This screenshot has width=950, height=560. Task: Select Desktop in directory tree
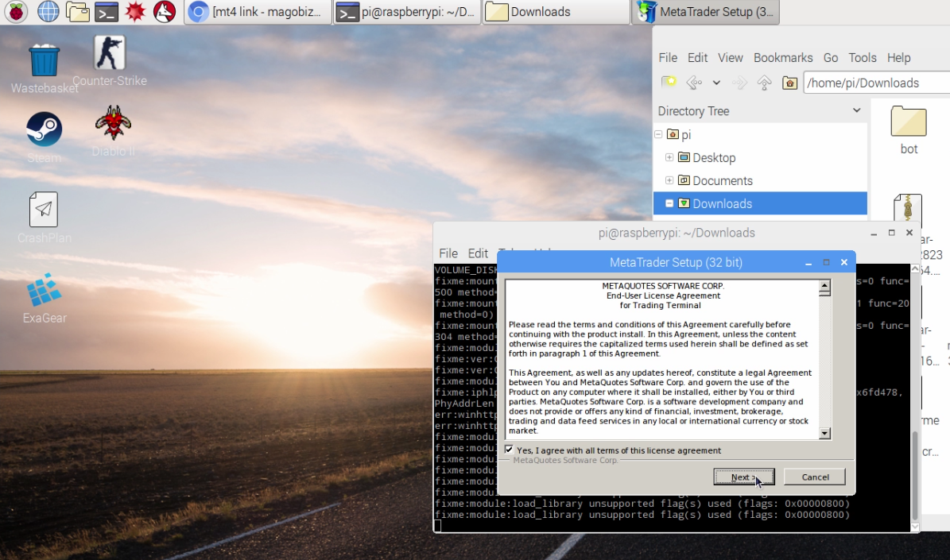pos(714,157)
